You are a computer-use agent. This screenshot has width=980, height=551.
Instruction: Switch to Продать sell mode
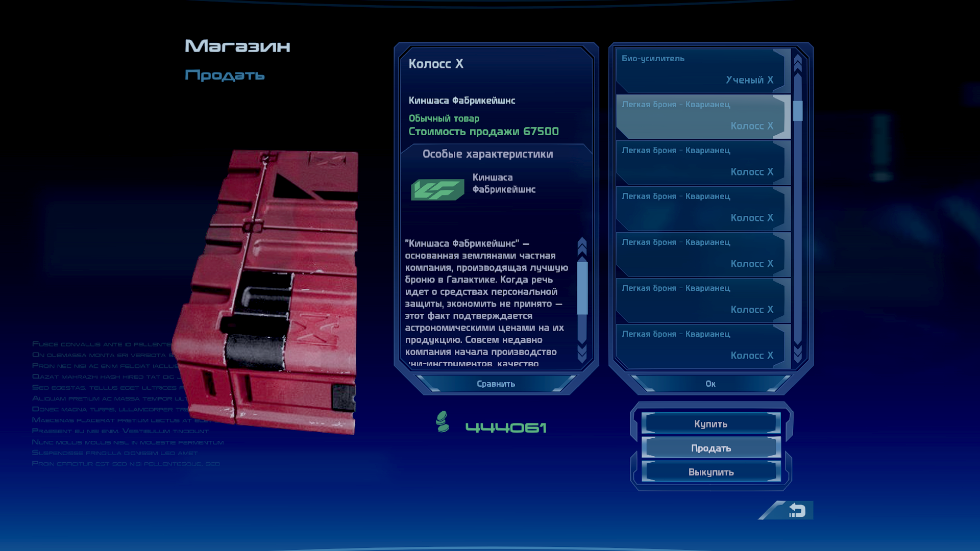(710, 448)
